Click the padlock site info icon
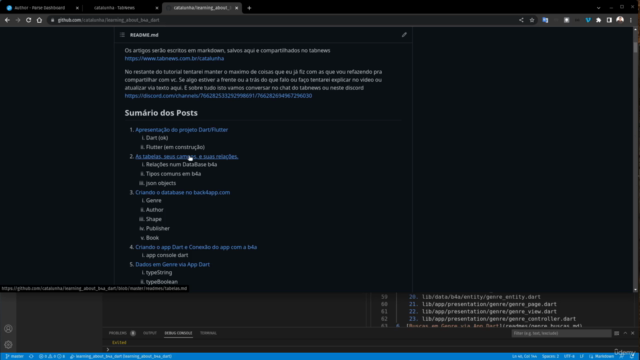This screenshot has height=360, width=640. click(52, 20)
